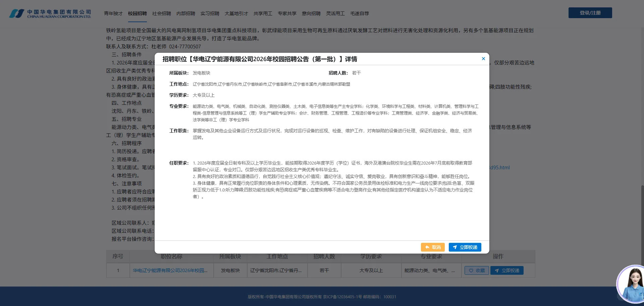Screen dimensions: 644x306
Task: Click the 立即投递 button in the dialog
Action: pos(465,247)
